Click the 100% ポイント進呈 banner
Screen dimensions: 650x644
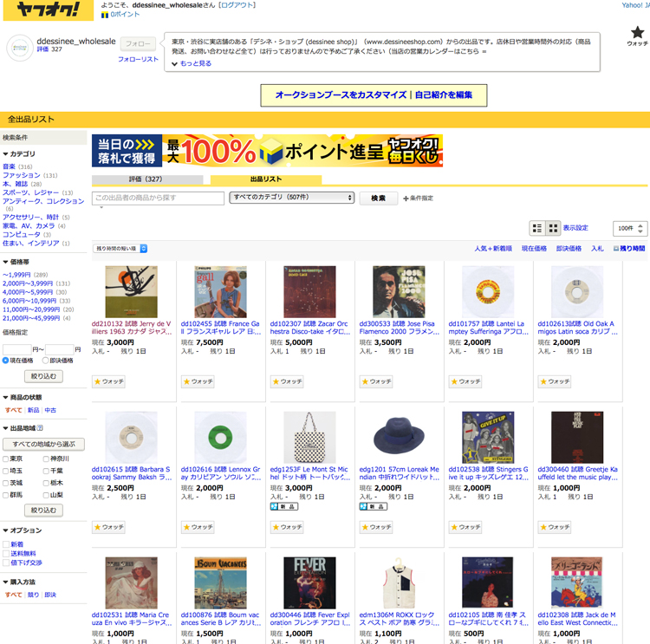coord(268,150)
